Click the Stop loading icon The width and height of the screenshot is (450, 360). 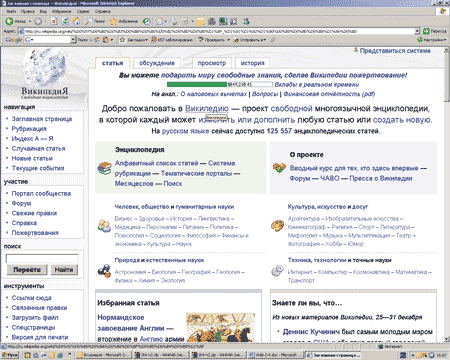[x=54, y=22]
